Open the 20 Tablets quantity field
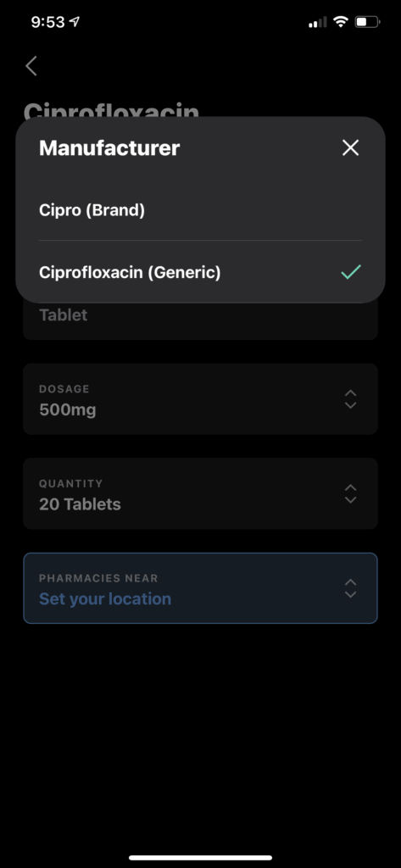Image resolution: width=401 pixels, height=868 pixels. [200, 493]
